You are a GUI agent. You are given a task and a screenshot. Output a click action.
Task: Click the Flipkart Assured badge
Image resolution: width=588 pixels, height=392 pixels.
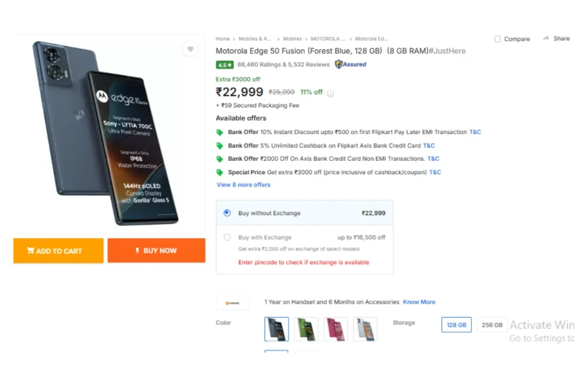point(351,64)
